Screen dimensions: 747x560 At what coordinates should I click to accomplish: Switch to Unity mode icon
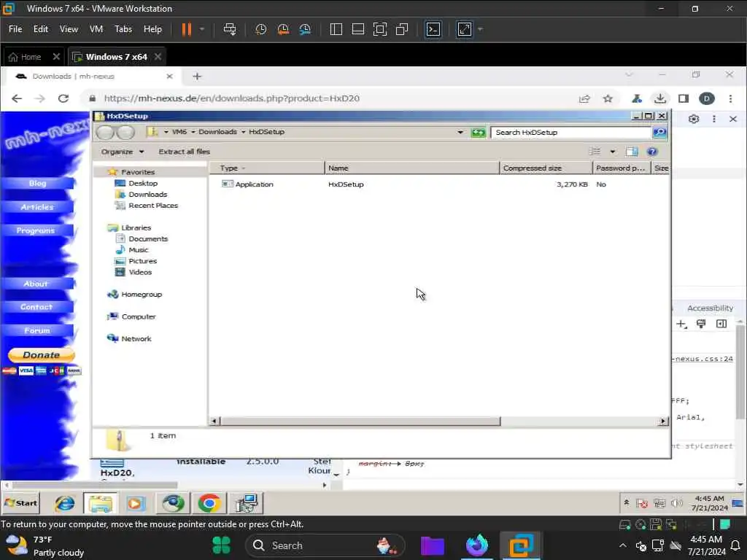coord(402,29)
